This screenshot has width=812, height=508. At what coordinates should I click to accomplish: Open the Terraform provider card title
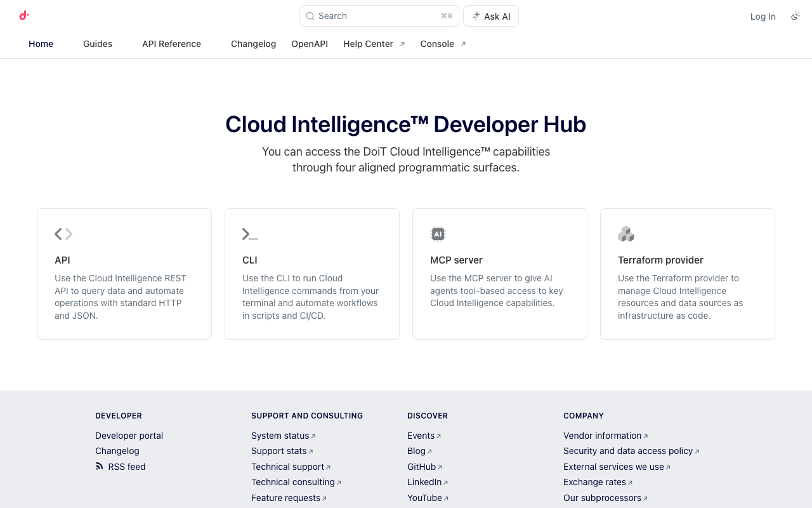(x=660, y=260)
